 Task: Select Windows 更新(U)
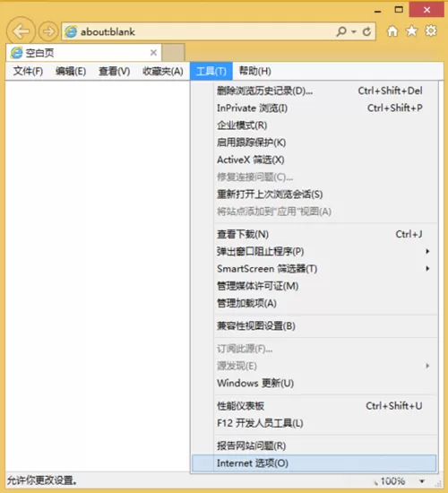tap(314, 384)
